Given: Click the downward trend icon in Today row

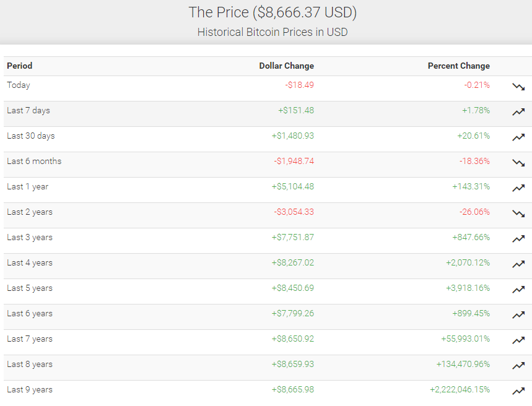Looking at the screenshot, I should [x=518, y=87].
